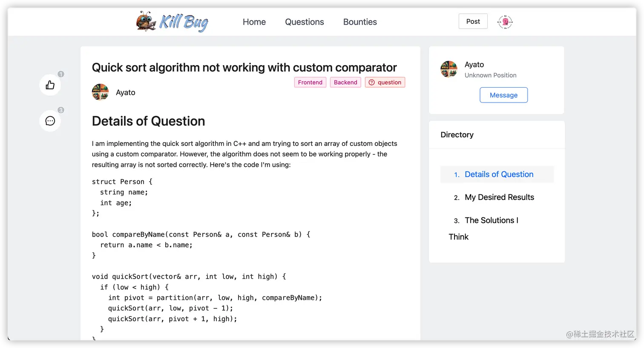Click the author name Ayato under title

126,92
